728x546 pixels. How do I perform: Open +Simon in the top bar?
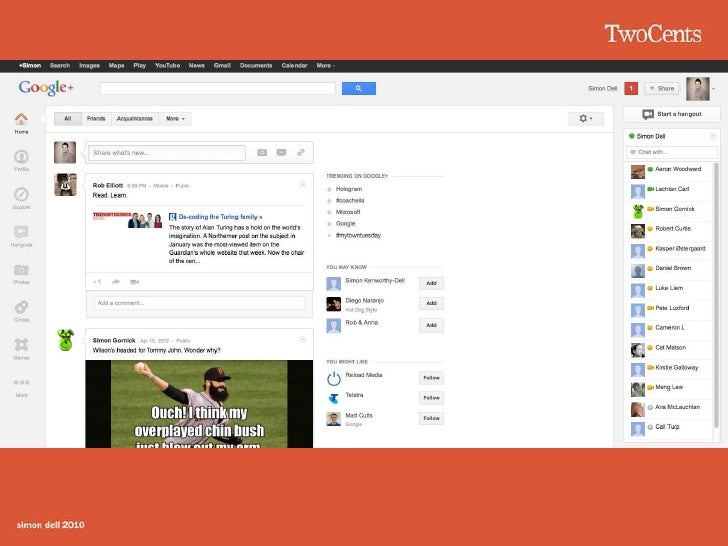[30, 65]
